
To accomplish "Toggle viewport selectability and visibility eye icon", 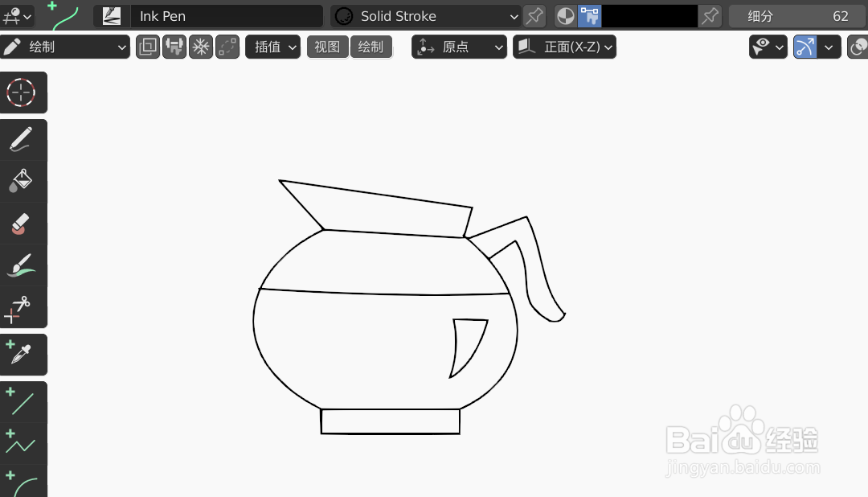I will 762,47.
